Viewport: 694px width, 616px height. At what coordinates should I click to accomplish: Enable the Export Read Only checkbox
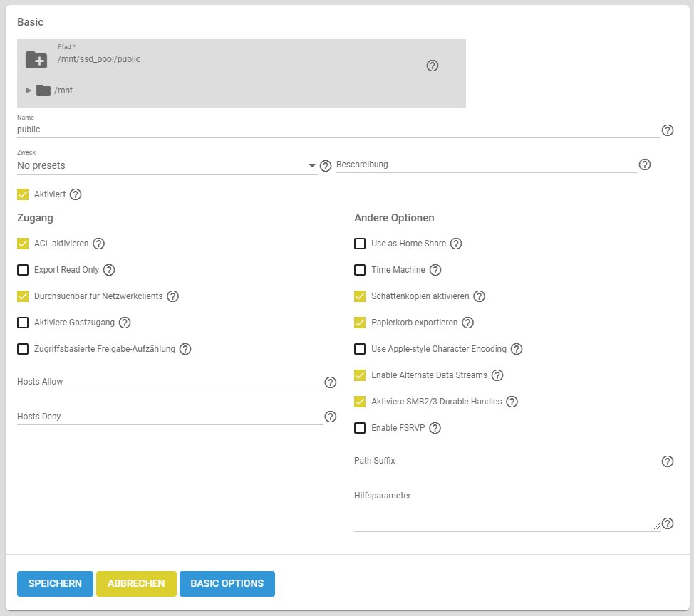pos(23,270)
